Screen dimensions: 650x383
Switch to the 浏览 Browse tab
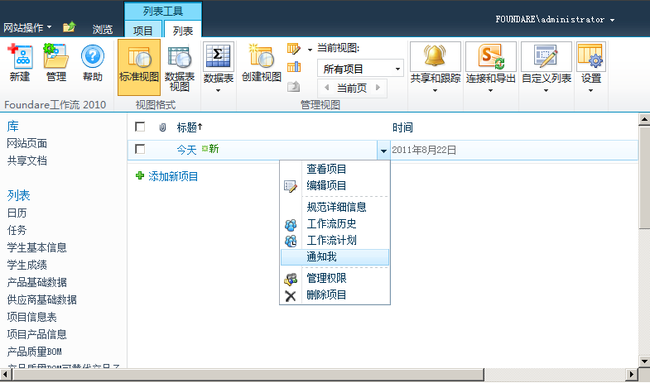tap(102, 29)
